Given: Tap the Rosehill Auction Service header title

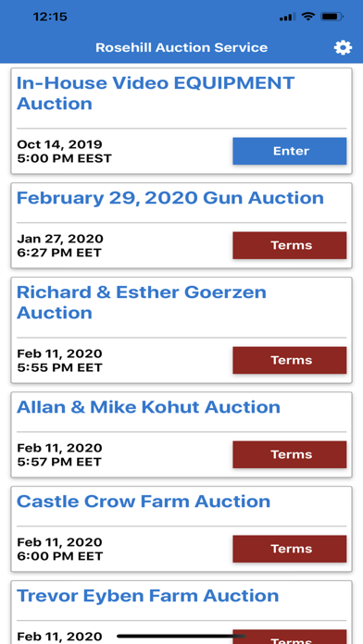Looking at the screenshot, I should tap(181, 47).
